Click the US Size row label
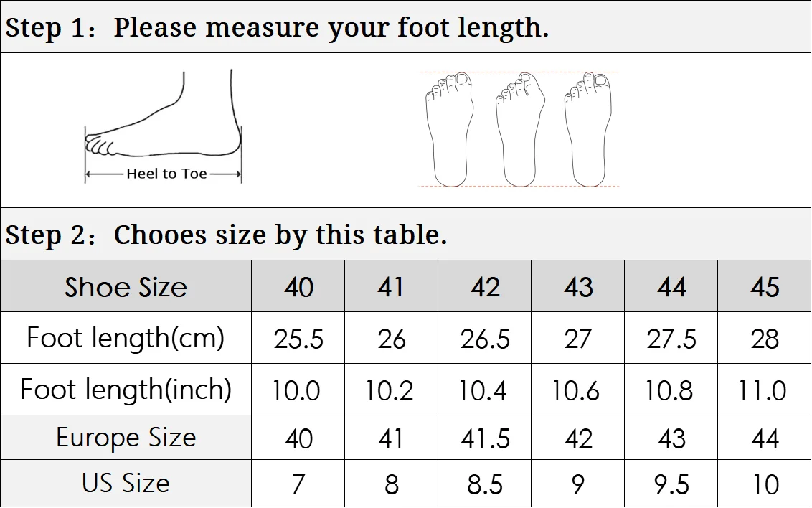The width and height of the screenshot is (812, 508). [126, 483]
